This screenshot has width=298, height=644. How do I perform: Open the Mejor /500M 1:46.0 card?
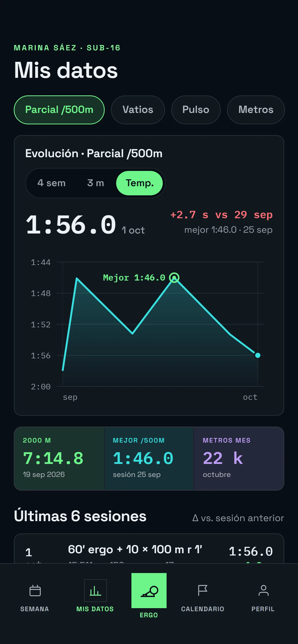[149, 459]
